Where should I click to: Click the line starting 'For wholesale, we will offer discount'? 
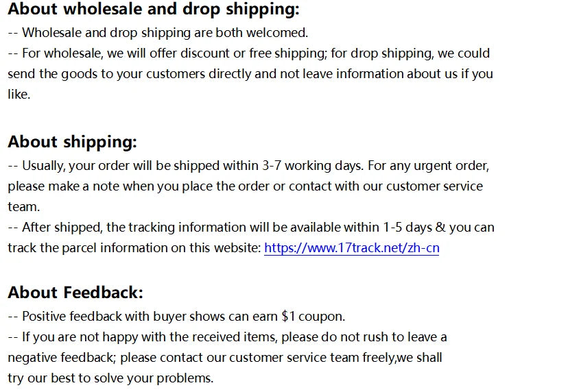pos(248,53)
